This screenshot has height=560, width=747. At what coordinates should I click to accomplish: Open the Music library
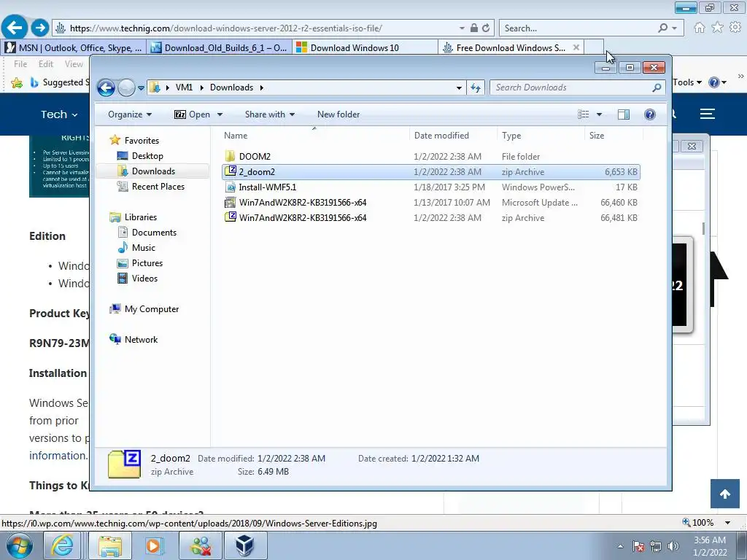pos(144,248)
